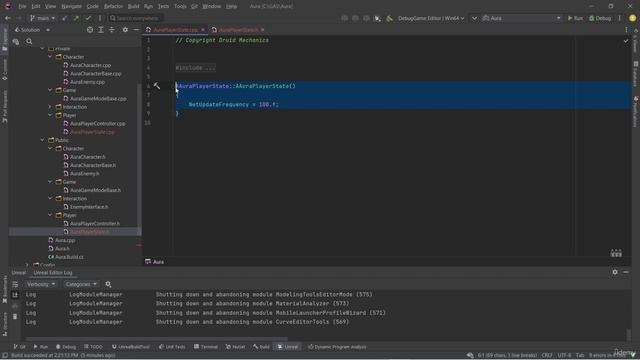Click the yellow user avatar icon

coord(633,18)
